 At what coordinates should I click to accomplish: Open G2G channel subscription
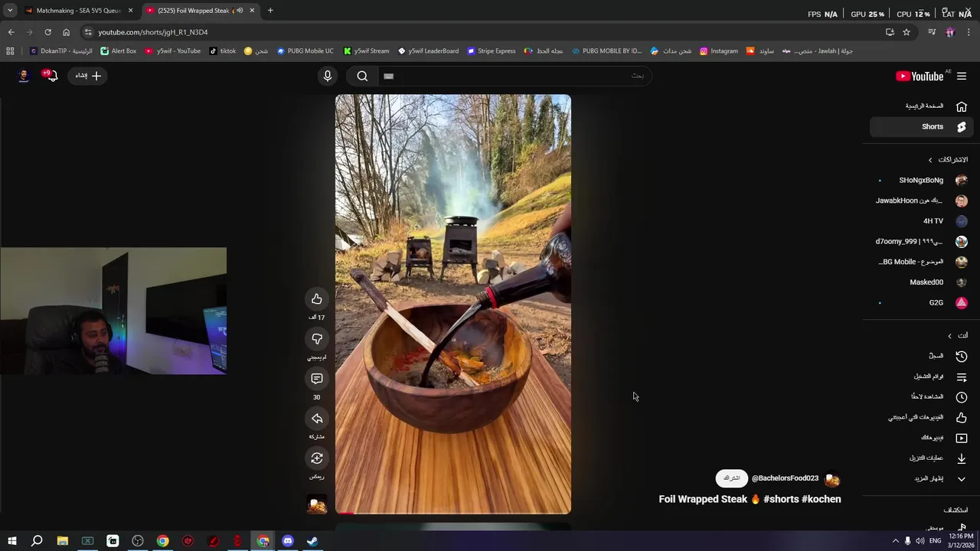[x=922, y=303]
